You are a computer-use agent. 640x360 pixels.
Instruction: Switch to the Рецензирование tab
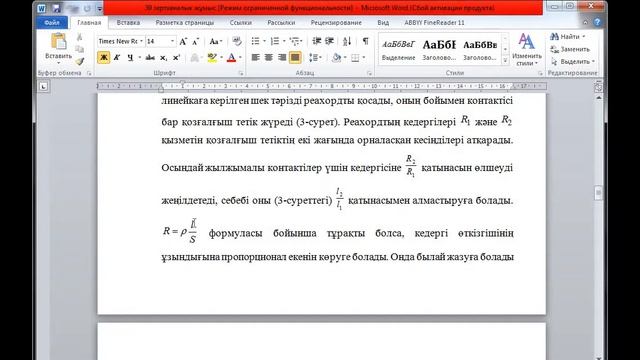pyautogui.click(x=336, y=22)
